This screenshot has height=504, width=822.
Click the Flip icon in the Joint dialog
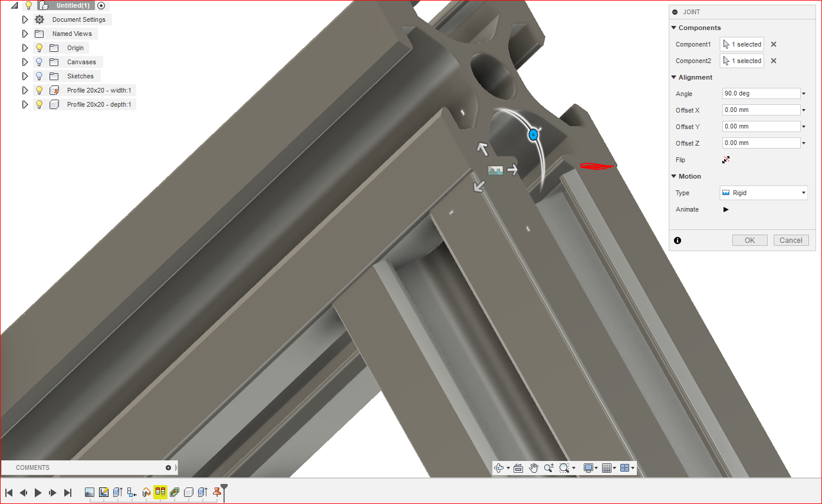[x=725, y=159]
